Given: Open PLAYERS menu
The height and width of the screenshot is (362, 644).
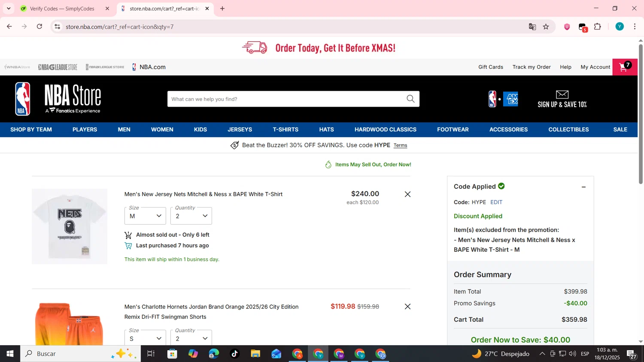Looking at the screenshot, I should 85,130.
